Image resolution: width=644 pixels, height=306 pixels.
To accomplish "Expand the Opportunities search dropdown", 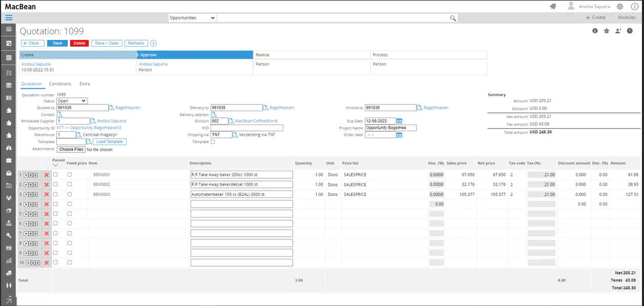I will coord(192,18).
